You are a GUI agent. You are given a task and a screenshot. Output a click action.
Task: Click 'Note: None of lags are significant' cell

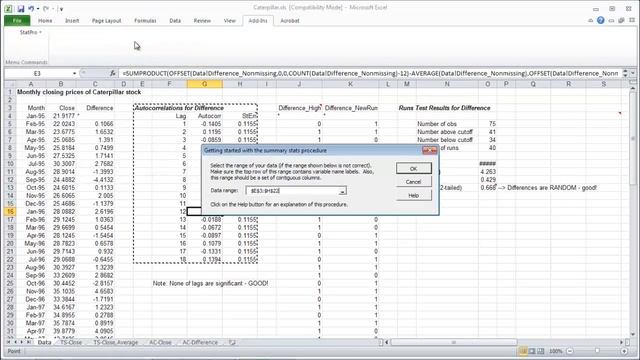[210, 283]
